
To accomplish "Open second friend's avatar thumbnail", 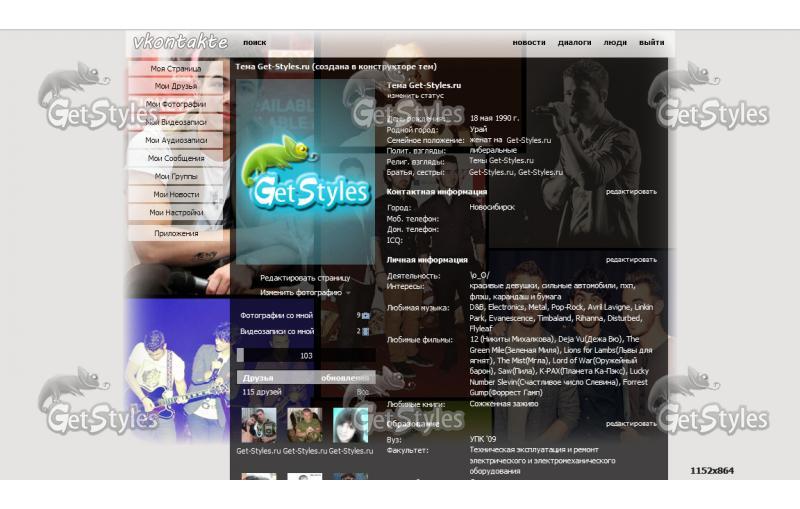I will (305, 425).
